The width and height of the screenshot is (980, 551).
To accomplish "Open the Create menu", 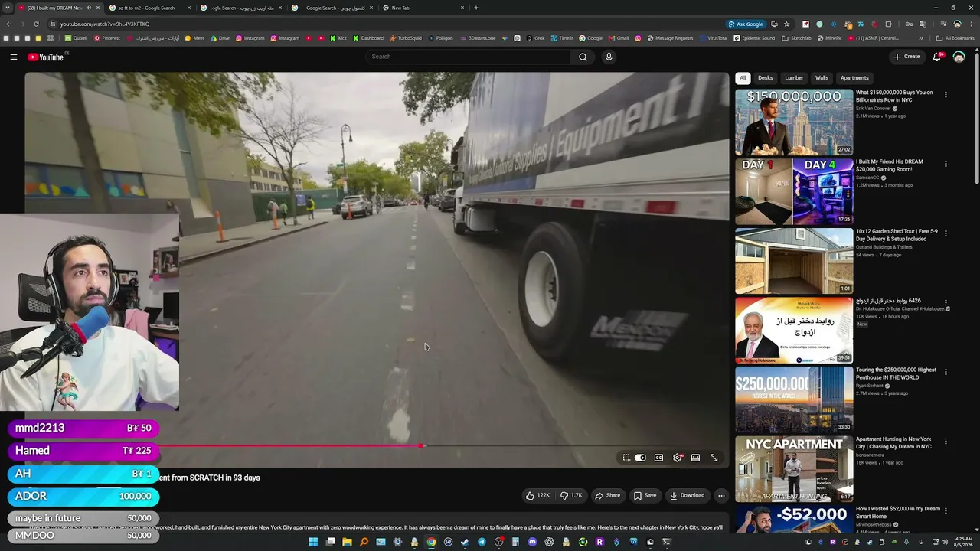I will tap(906, 57).
